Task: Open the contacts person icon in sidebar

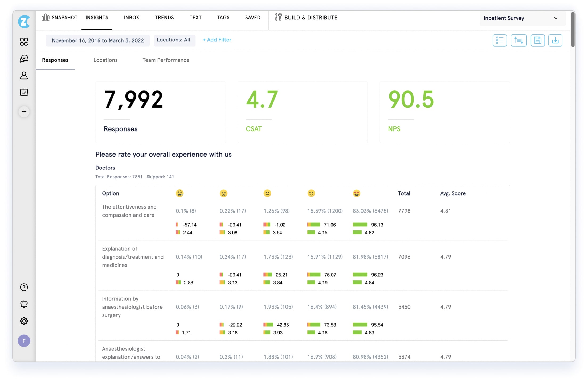Action: (x=24, y=76)
